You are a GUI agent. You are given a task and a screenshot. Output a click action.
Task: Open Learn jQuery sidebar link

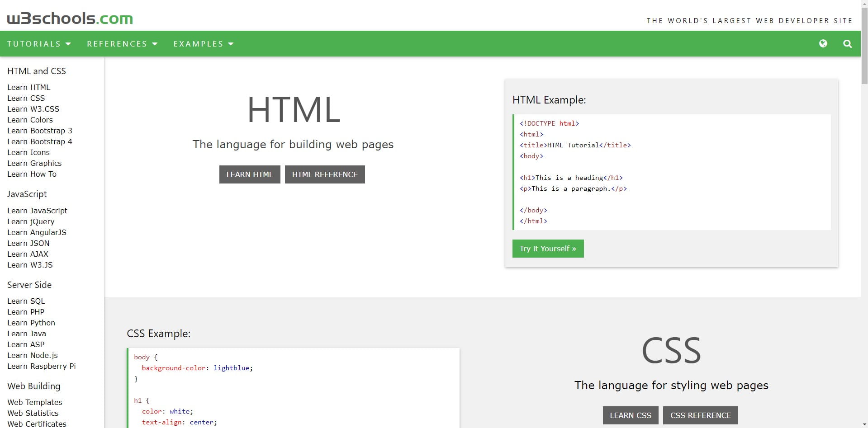point(31,221)
